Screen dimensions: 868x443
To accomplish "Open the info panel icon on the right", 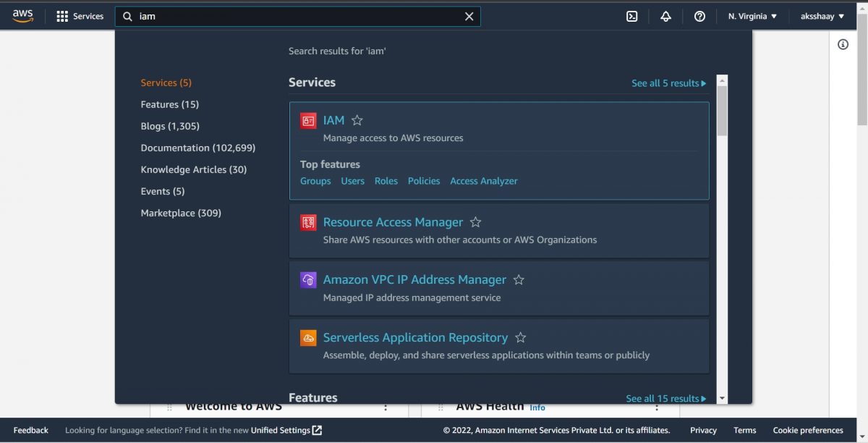I will pos(843,44).
